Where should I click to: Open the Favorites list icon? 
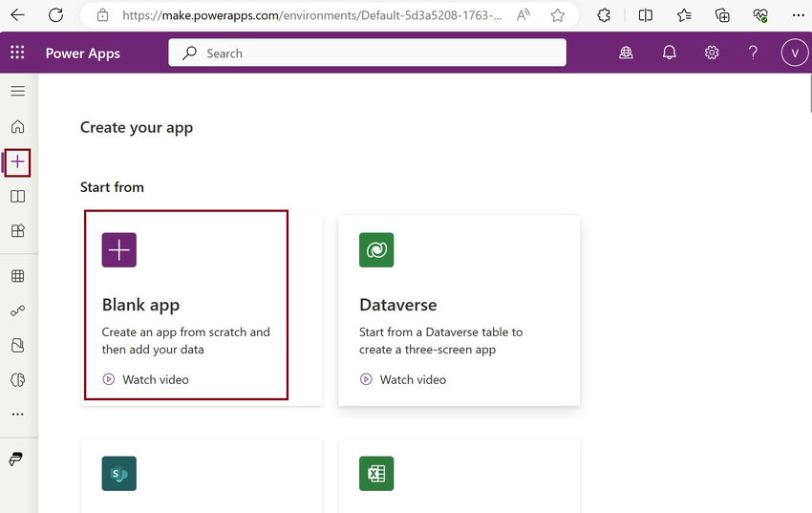coord(684,15)
